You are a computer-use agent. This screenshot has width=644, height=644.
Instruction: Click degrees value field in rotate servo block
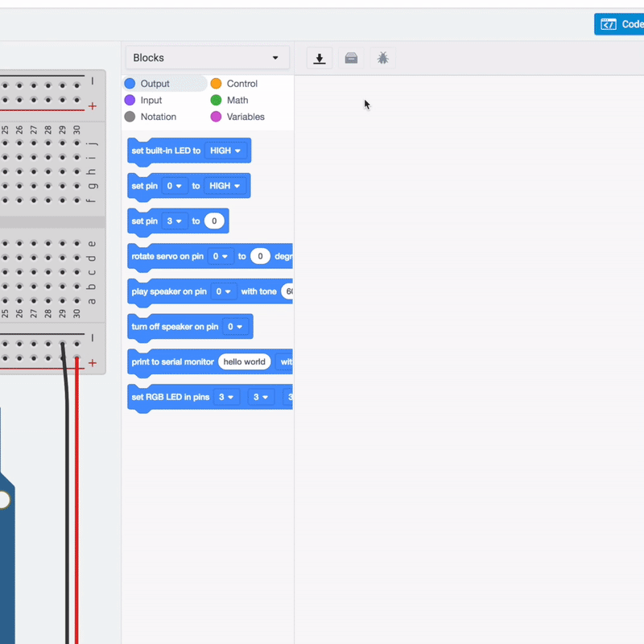click(x=260, y=257)
